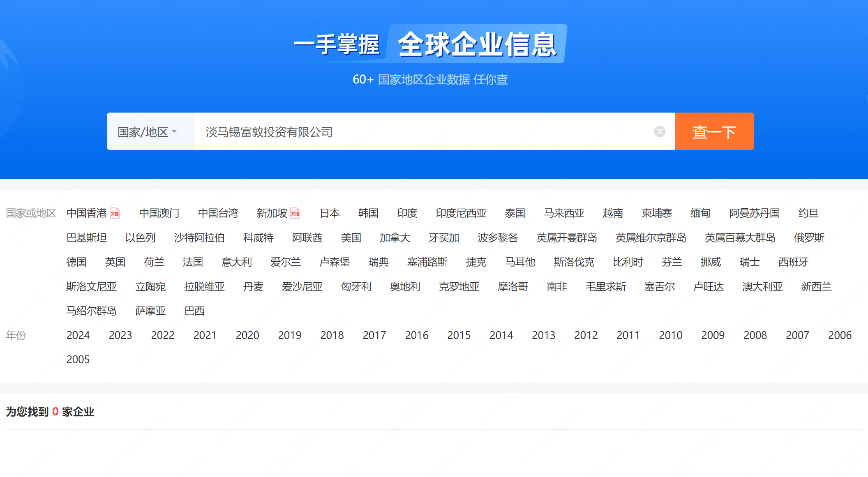Select 美国 from the country list
This screenshot has height=477, width=868.
[351, 238]
